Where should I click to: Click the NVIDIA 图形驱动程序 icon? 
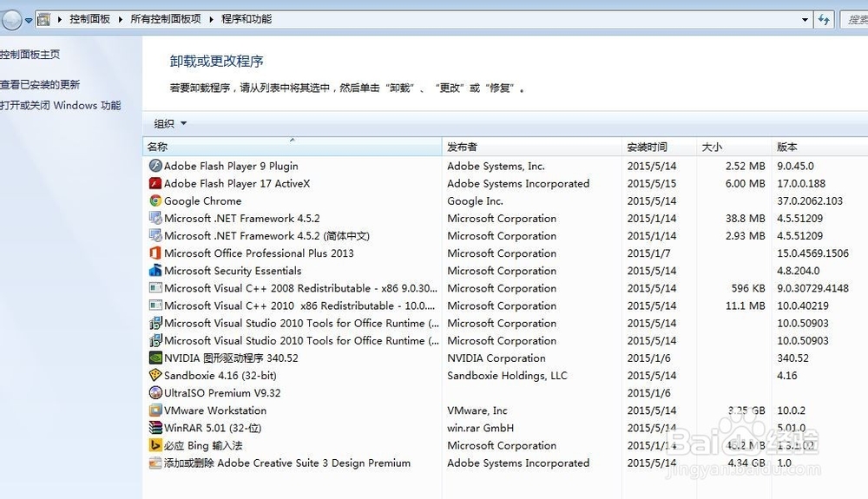pyautogui.click(x=155, y=358)
